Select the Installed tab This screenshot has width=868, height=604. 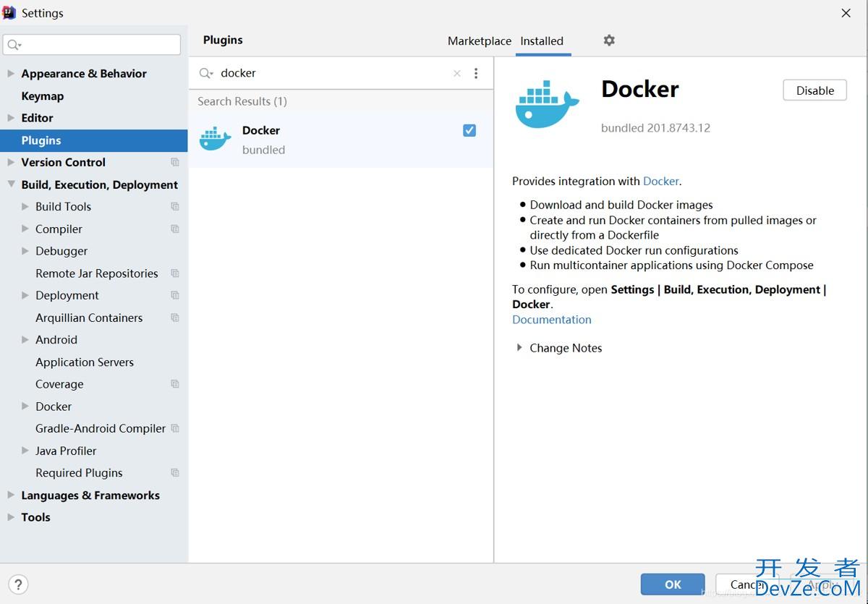tap(542, 41)
